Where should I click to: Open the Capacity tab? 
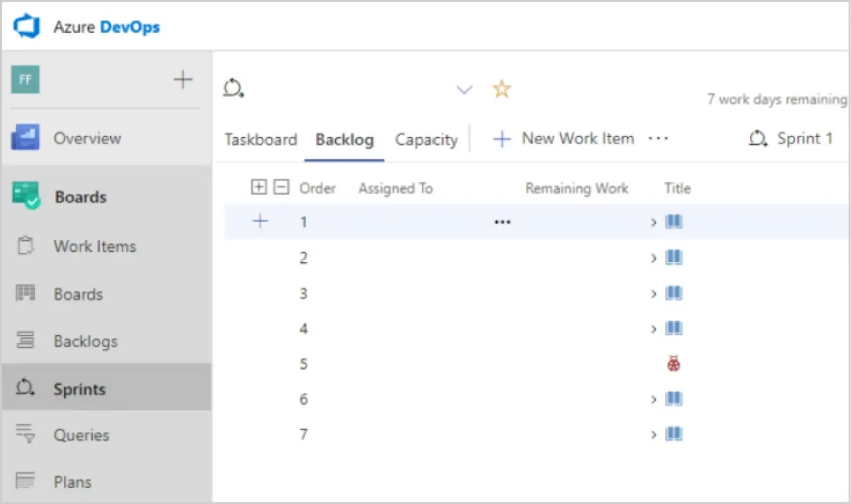426,138
